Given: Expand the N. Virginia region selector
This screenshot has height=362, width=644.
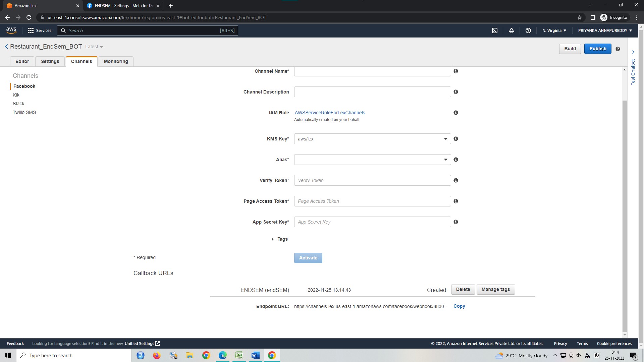Looking at the screenshot, I should [554, 30].
